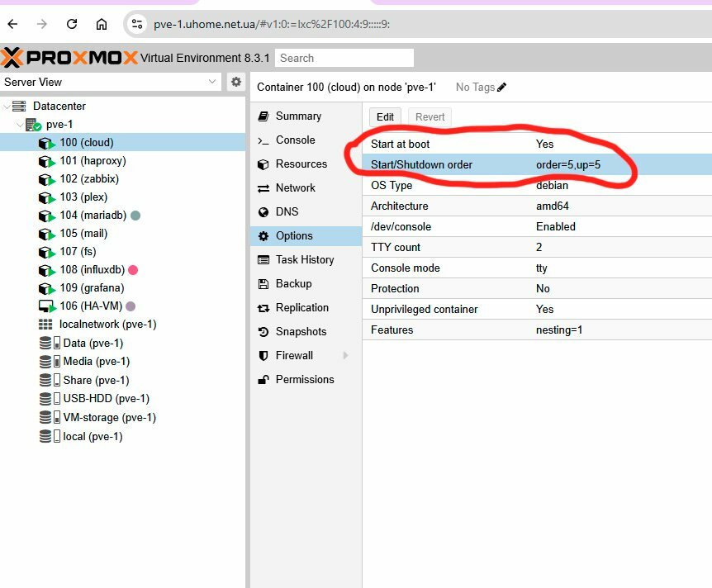
Task: Expand the Firewall submenu arrow
Action: 345,355
